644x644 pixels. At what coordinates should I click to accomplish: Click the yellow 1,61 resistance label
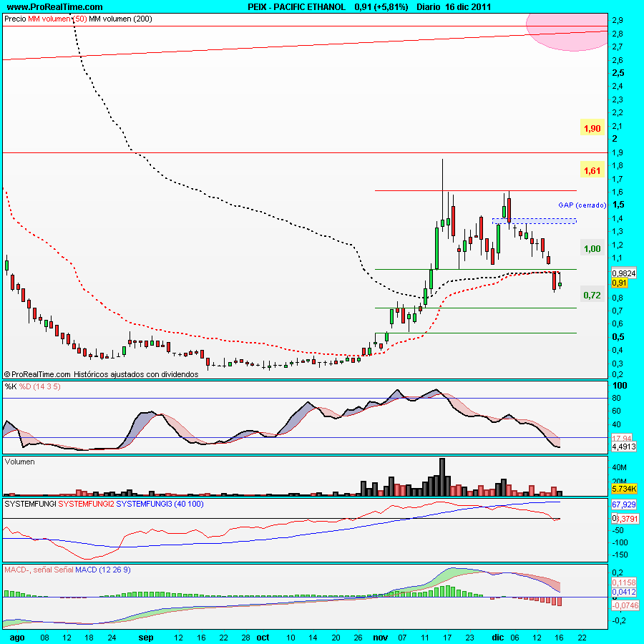tap(592, 170)
